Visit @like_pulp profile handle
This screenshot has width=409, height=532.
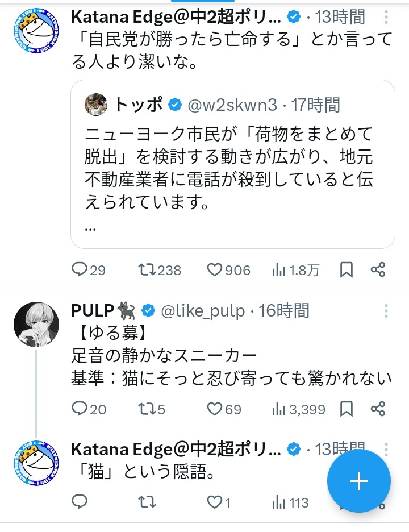[203, 311]
